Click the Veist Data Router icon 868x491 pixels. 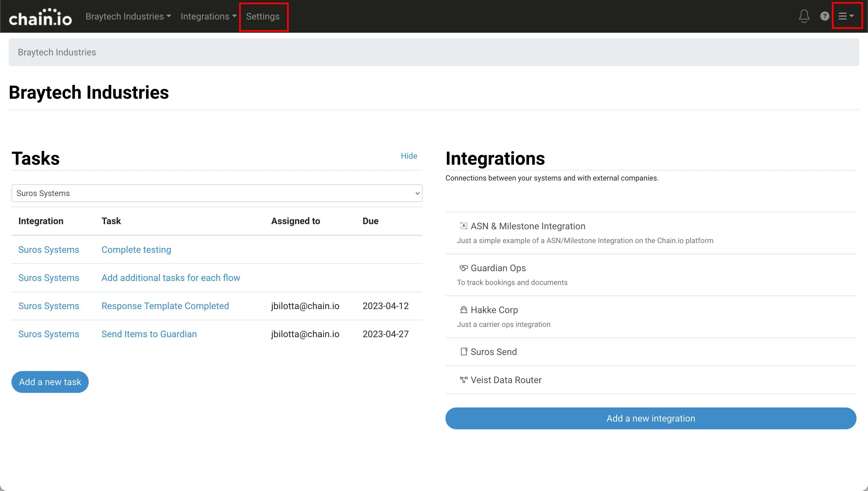[464, 380]
